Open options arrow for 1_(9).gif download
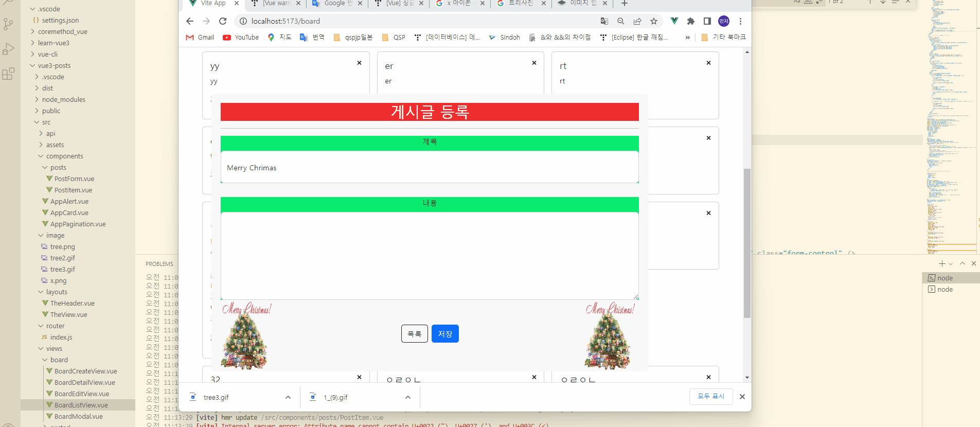This screenshot has height=427, width=980. click(408, 397)
